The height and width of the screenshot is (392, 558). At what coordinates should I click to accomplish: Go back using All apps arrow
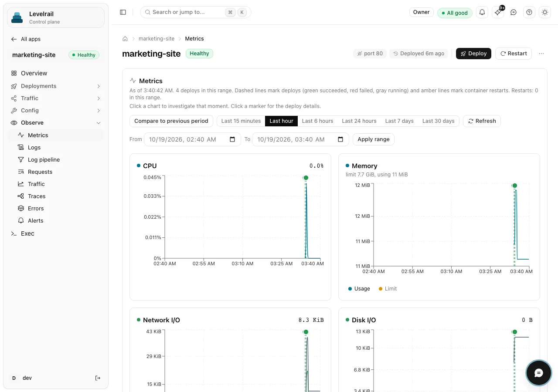tap(26, 39)
